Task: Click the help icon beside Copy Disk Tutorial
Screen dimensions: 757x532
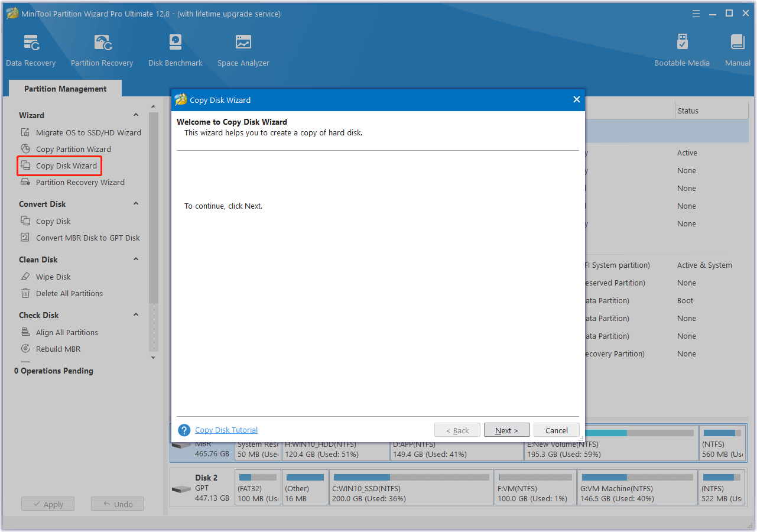Action: click(184, 430)
